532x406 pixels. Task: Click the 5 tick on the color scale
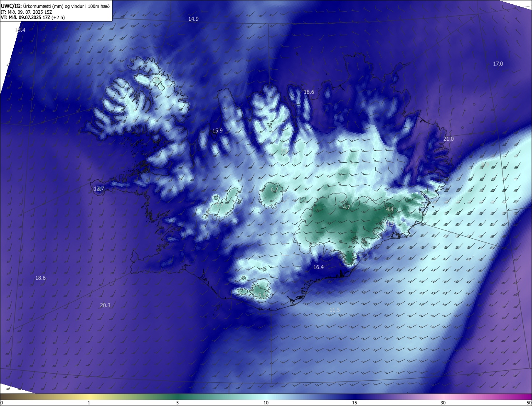(x=177, y=403)
